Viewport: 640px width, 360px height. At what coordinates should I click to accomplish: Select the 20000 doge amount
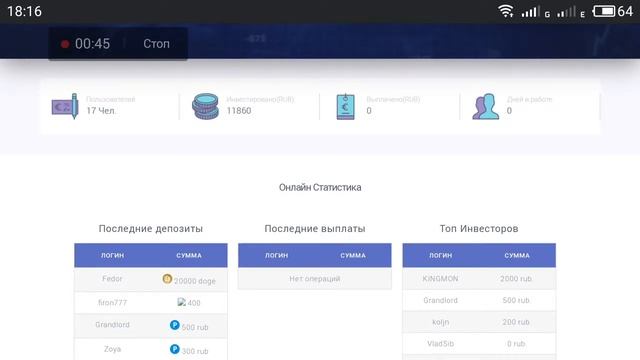pyautogui.click(x=195, y=281)
